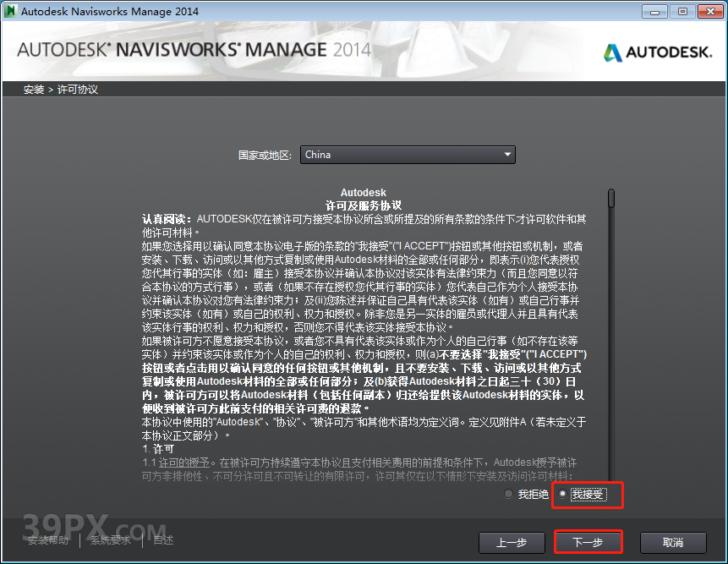
Task: Click the 取消 (Cancel) button
Action: point(672,543)
